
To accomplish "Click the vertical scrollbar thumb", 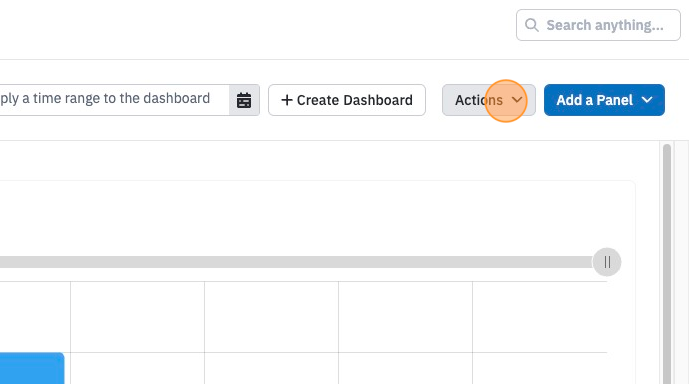I will [x=667, y=264].
